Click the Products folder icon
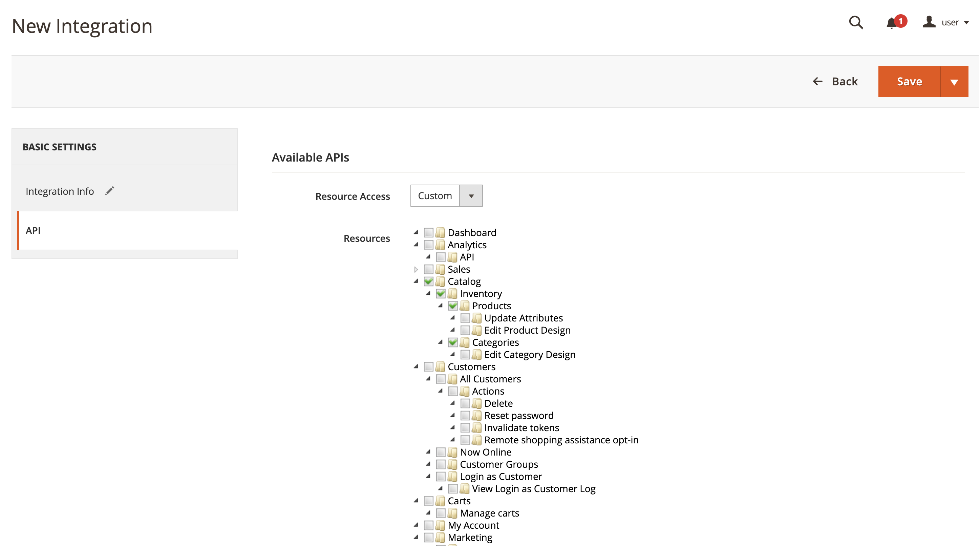This screenshot has height=546, width=980. pos(465,306)
